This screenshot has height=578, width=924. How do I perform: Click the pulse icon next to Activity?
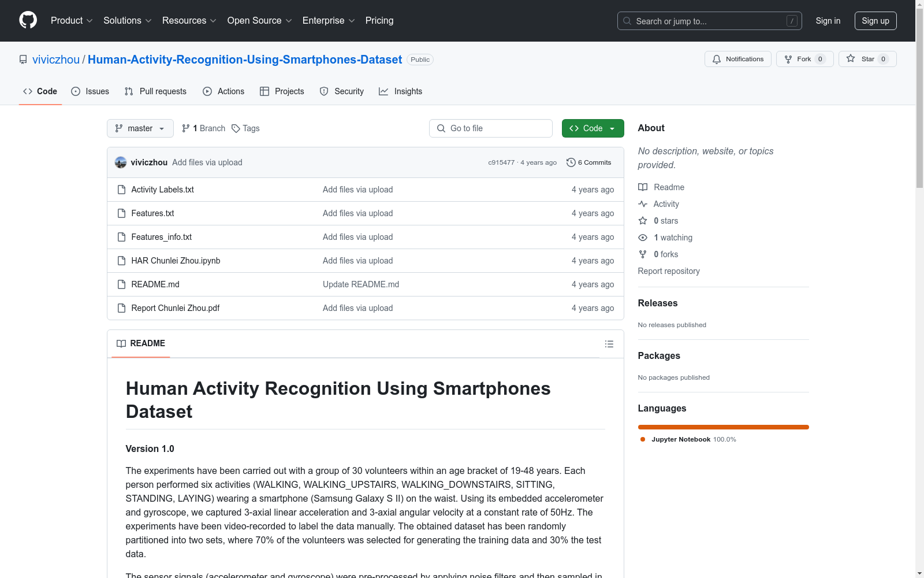(x=643, y=204)
